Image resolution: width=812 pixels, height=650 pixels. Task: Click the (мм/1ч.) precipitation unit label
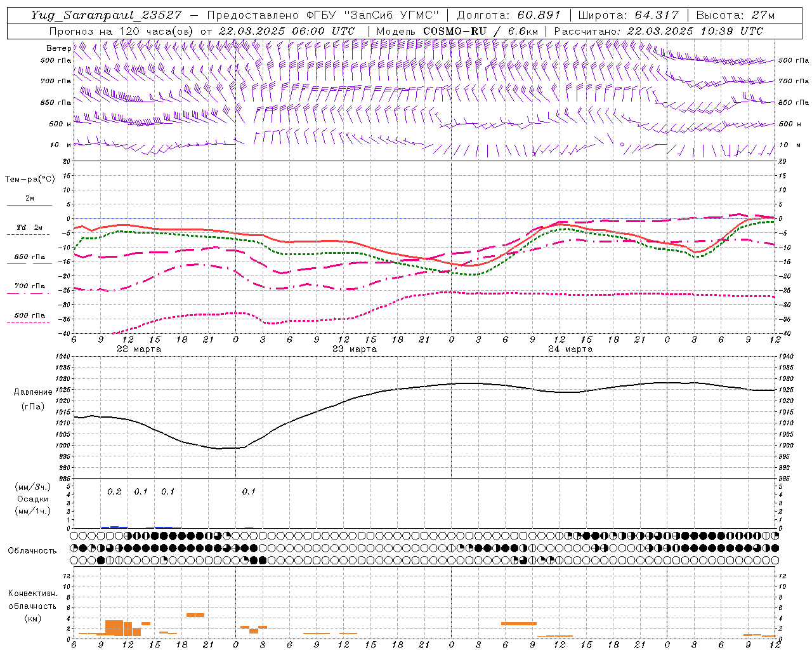click(x=33, y=510)
